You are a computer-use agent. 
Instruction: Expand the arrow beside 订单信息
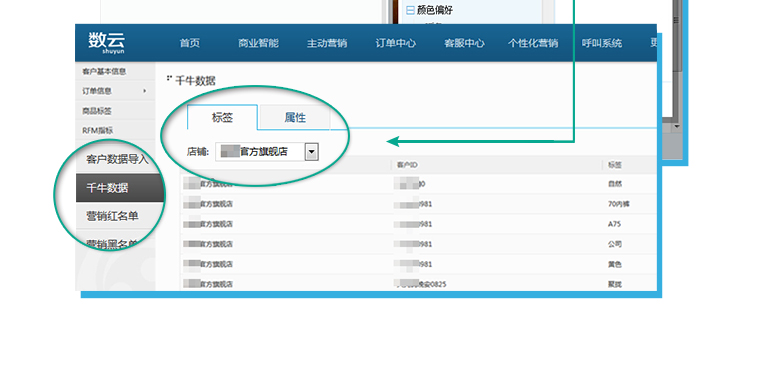click(x=145, y=91)
